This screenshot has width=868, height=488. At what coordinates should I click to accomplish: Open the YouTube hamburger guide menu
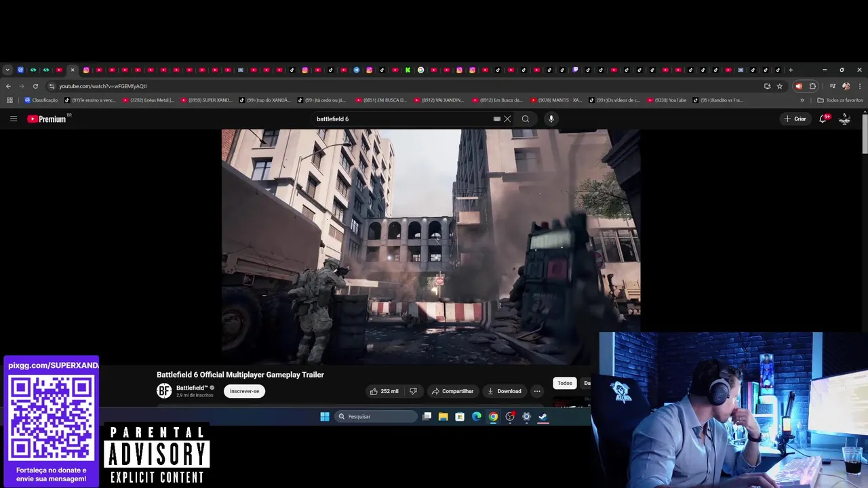(x=13, y=119)
